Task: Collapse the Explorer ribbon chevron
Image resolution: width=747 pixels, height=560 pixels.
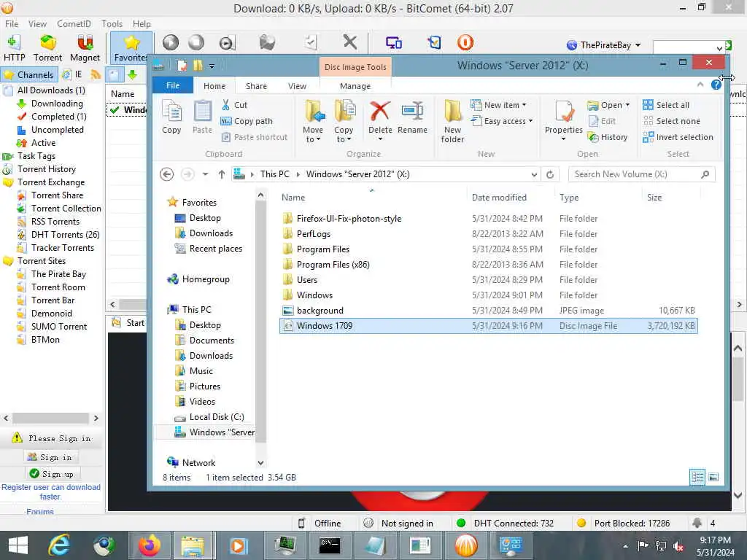Action: [700, 85]
